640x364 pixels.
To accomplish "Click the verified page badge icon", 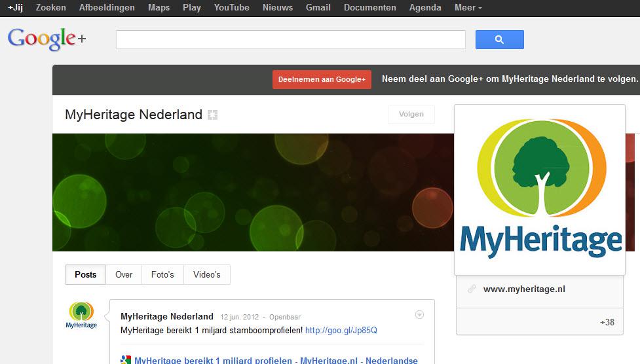I will tap(212, 115).
